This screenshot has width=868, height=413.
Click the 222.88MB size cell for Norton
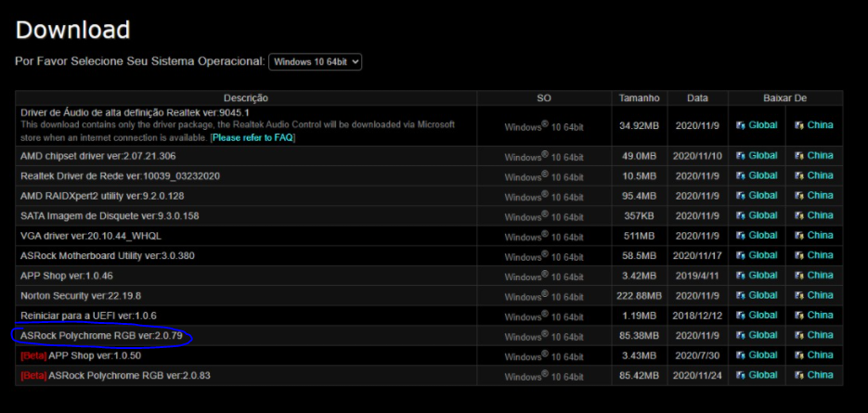[x=639, y=296]
